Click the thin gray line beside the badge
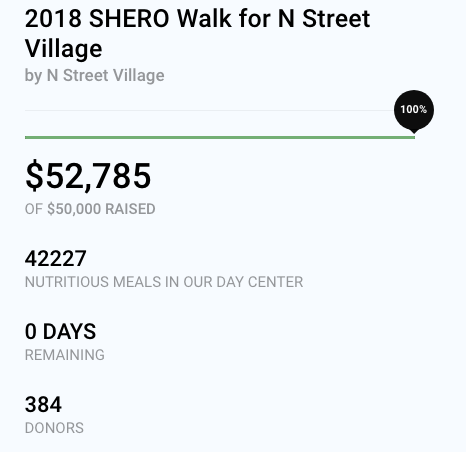 pos(209,110)
